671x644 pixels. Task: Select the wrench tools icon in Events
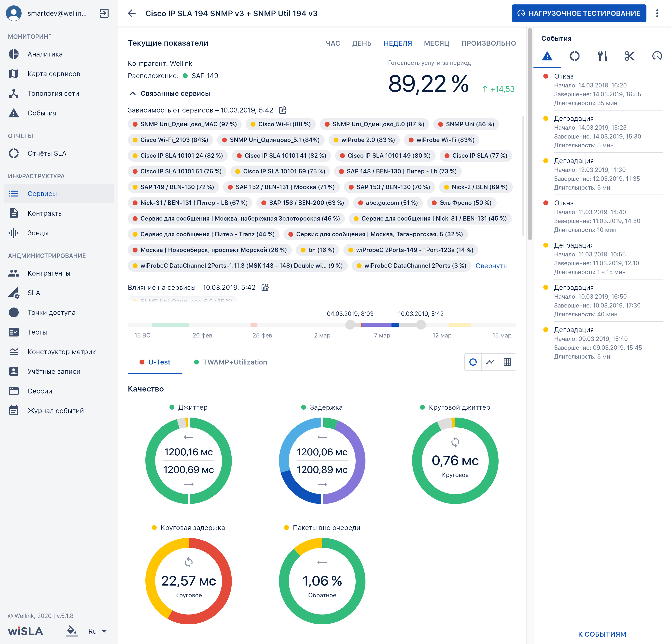pyautogui.click(x=602, y=56)
